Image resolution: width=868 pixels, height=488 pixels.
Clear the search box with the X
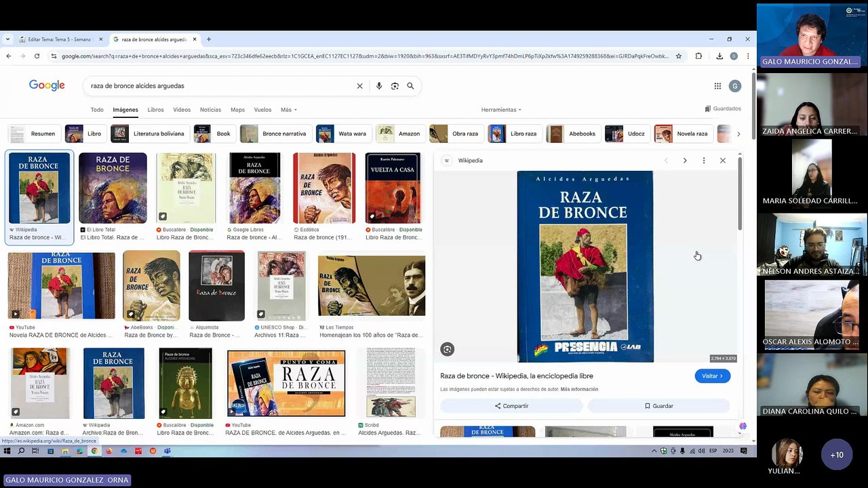(x=359, y=86)
